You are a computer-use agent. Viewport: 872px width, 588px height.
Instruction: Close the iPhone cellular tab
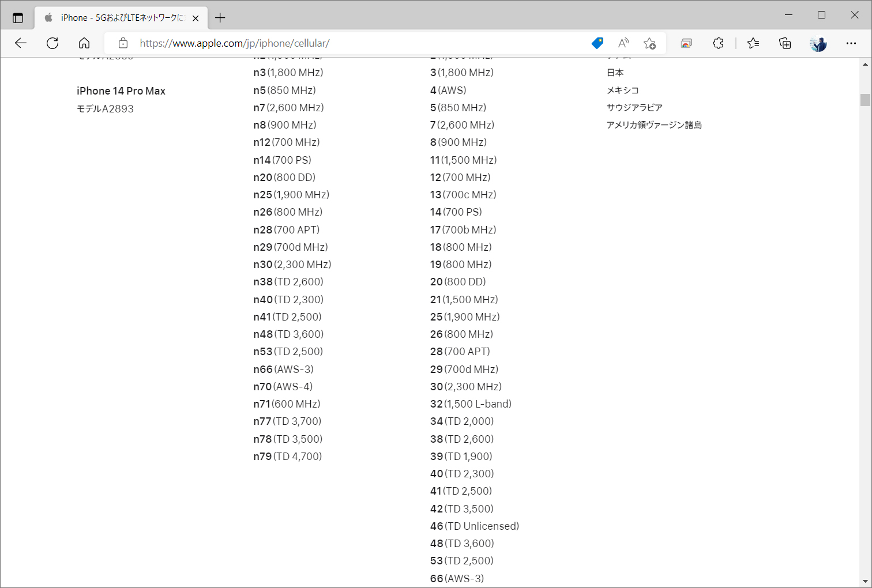pyautogui.click(x=196, y=18)
